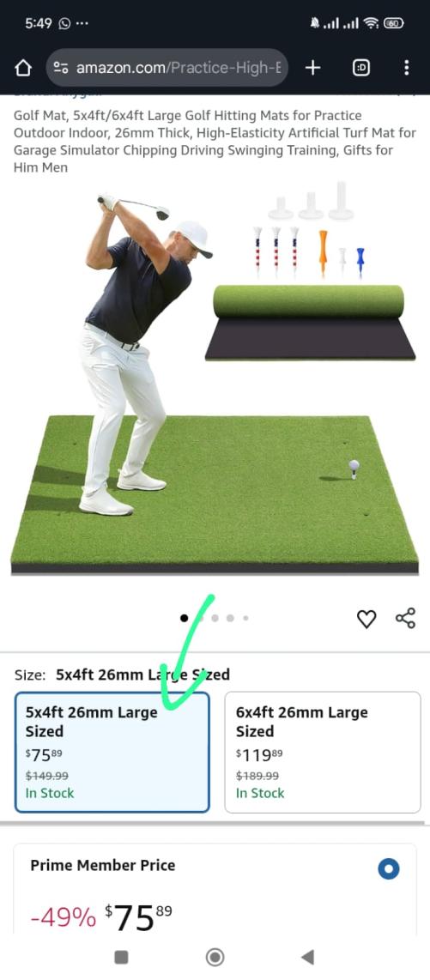430x980 pixels.
Task: Jump to fourth image carousel dot
Action: (230, 618)
